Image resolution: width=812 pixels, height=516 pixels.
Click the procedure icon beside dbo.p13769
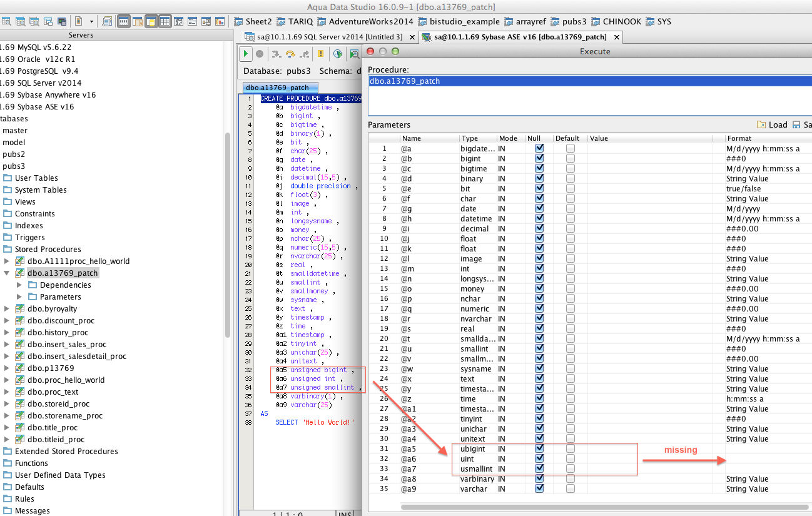pyautogui.click(x=20, y=368)
